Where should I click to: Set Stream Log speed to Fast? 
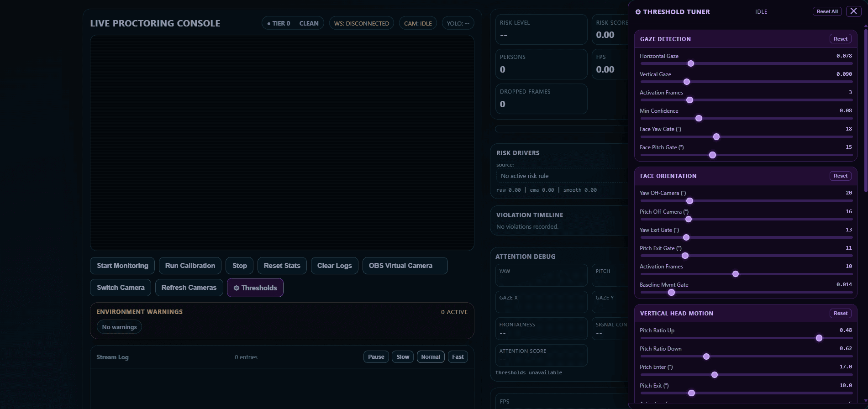coord(458,357)
